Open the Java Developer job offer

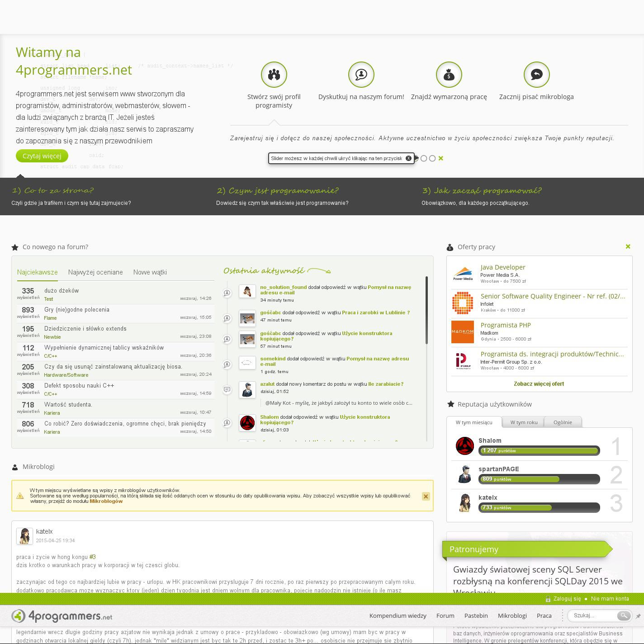(503, 267)
